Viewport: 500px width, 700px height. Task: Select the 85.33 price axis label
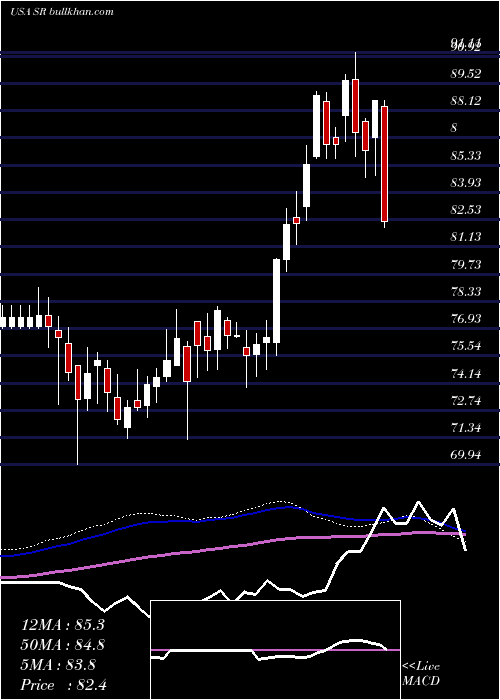pos(466,156)
